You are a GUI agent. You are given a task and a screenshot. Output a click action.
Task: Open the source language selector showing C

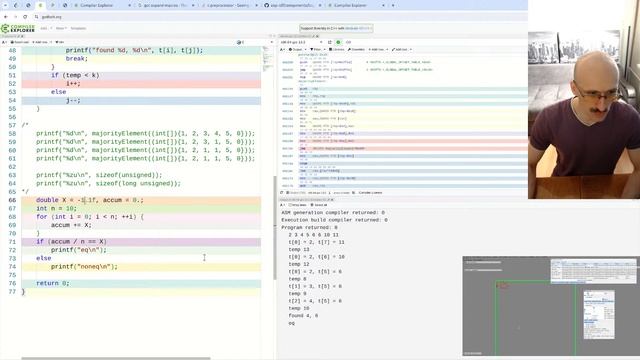[254, 42]
